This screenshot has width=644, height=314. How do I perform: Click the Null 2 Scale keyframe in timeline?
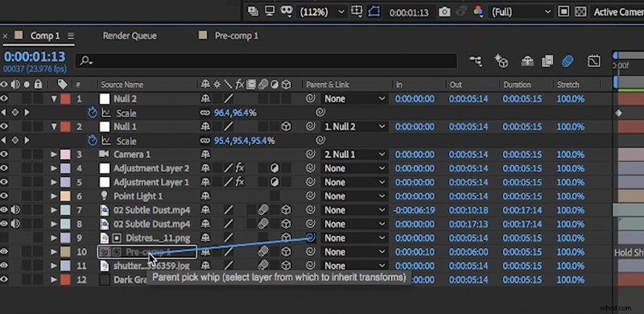pyautogui.click(x=618, y=113)
